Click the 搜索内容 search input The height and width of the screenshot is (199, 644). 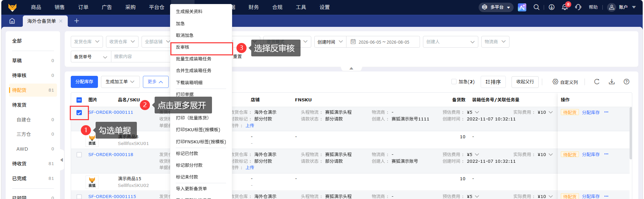tap(141, 57)
